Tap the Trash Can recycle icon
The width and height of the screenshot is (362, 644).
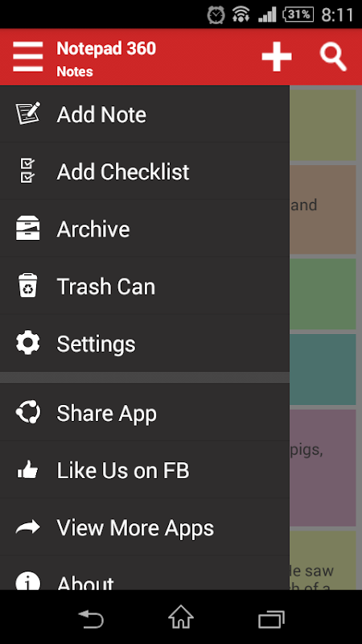coord(28,286)
